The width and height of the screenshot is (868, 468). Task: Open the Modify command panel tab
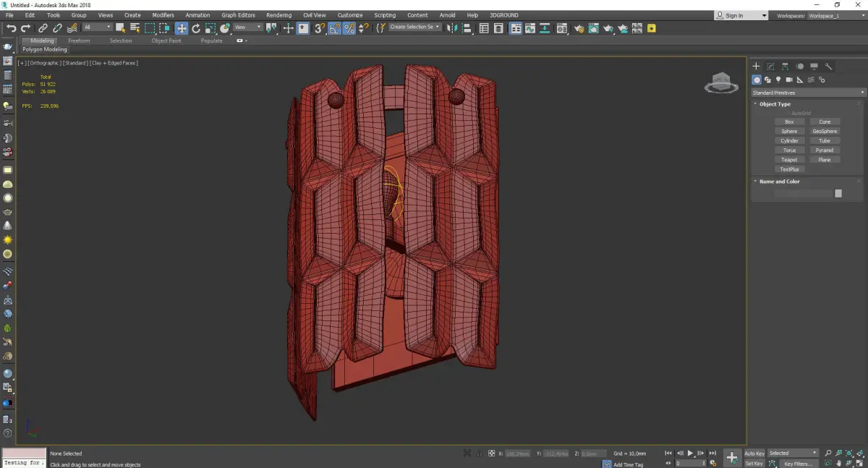[x=770, y=67]
